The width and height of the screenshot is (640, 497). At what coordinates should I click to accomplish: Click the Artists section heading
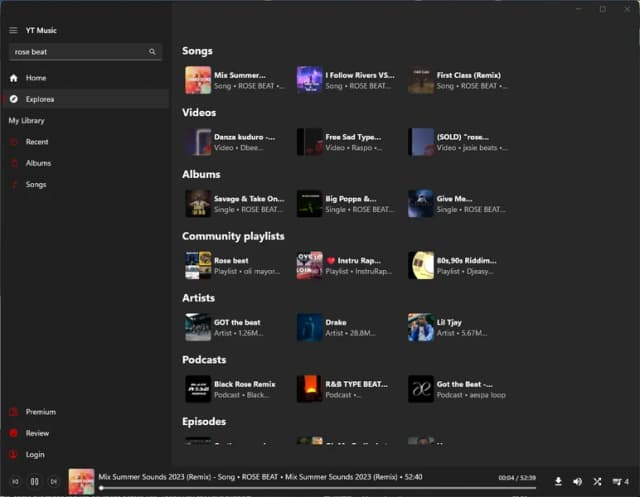click(198, 298)
